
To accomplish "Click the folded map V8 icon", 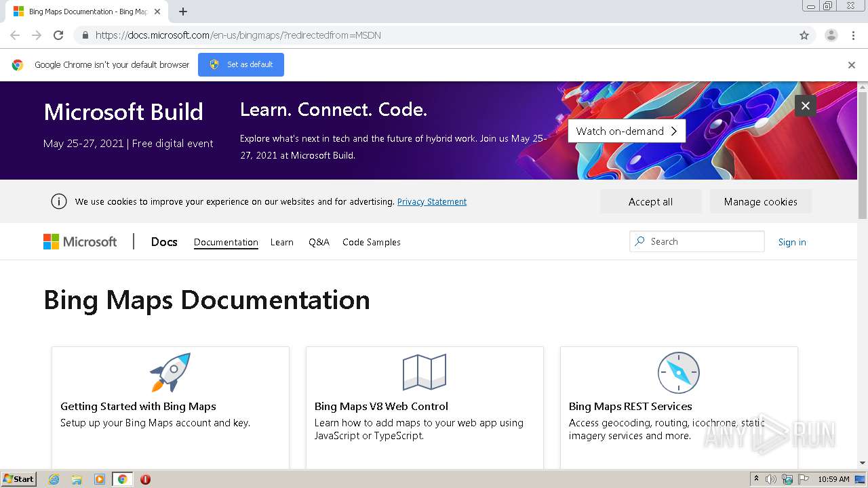I will 425,372.
